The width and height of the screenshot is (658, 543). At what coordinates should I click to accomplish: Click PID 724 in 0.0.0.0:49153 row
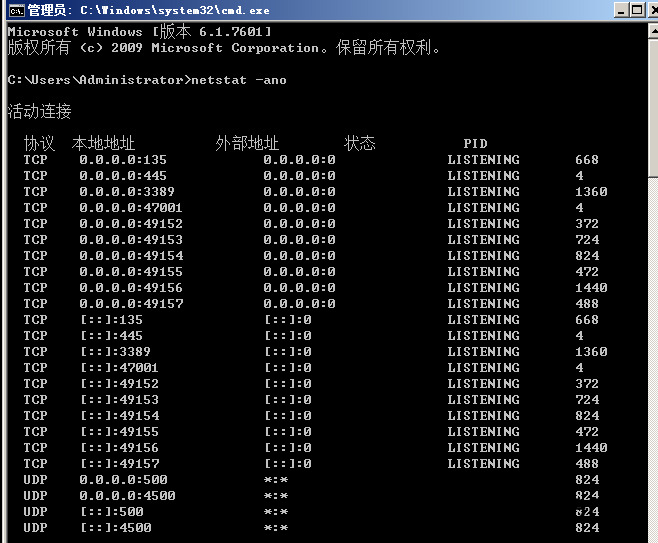(x=587, y=240)
